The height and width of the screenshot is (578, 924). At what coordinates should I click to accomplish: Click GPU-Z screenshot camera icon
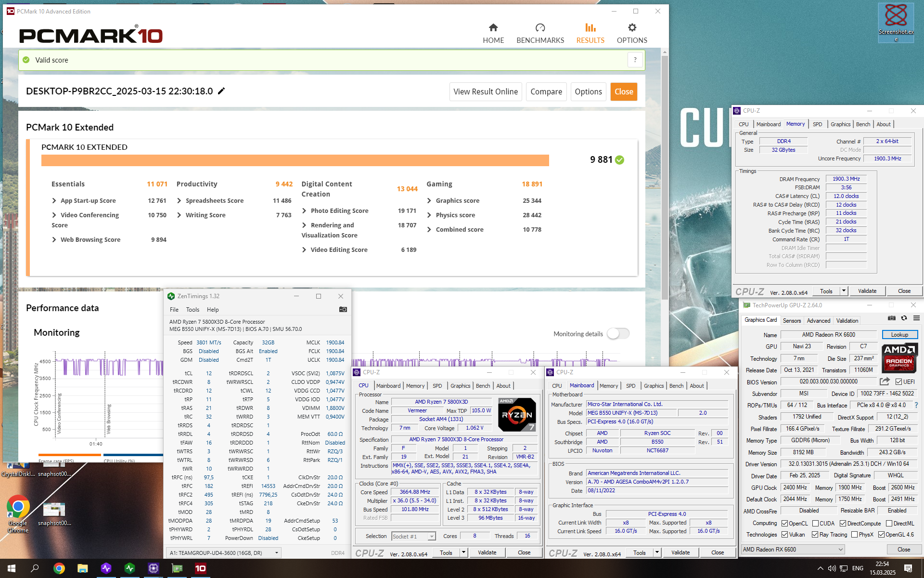tap(892, 318)
